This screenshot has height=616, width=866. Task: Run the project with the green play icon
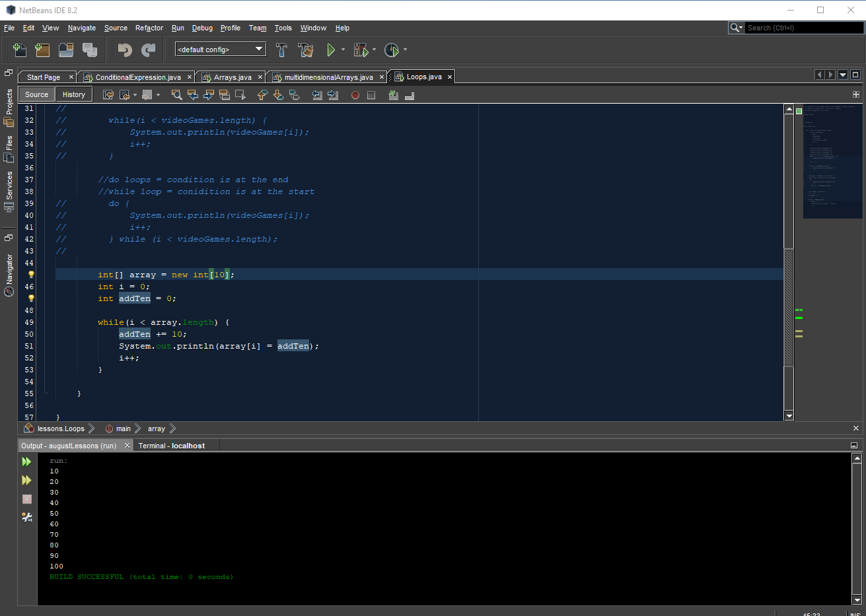click(x=331, y=50)
